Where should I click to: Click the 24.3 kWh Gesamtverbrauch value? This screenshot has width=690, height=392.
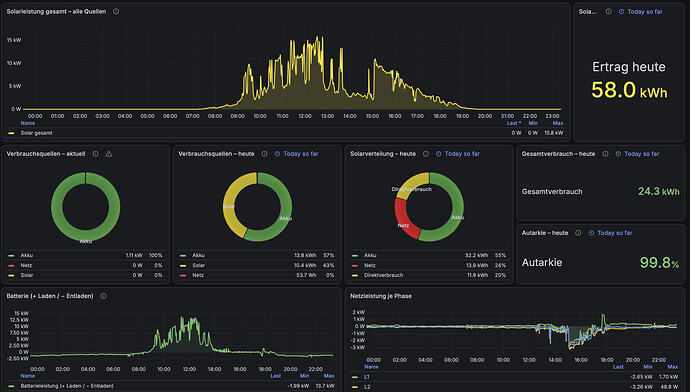(x=658, y=191)
